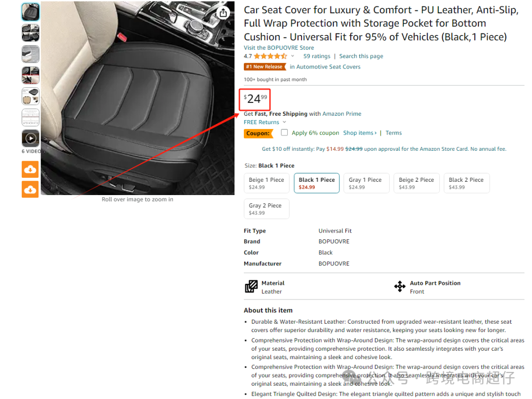Check the Apply 6% coupon checkbox
This screenshot has height=399, width=532.
(284, 133)
